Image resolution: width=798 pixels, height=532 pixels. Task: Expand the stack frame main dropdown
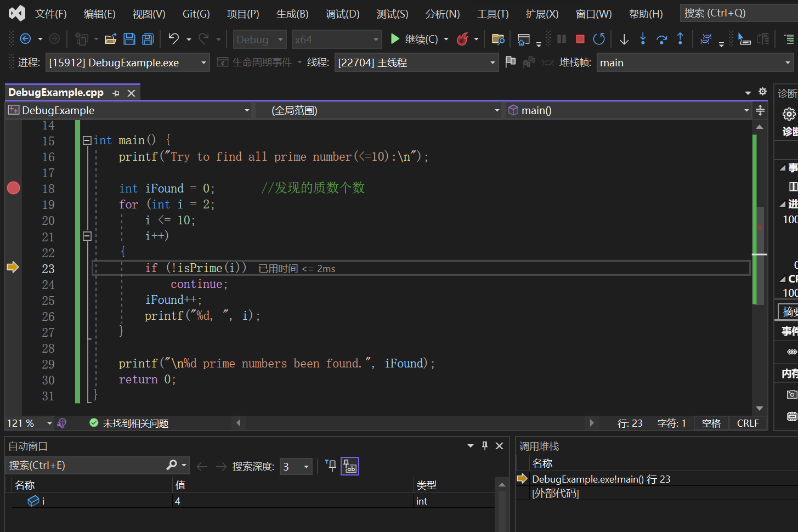pyautogui.click(x=695, y=63)
